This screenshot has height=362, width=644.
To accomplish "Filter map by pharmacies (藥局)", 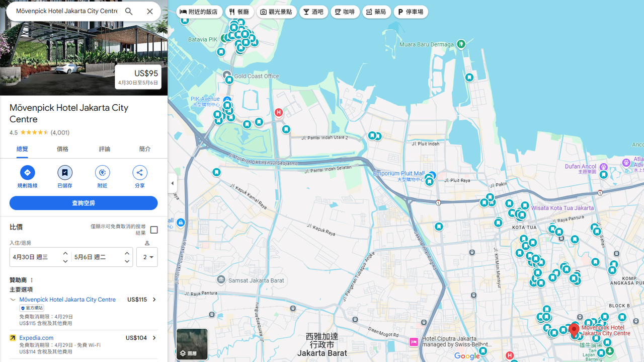I will tap(377, 12).
